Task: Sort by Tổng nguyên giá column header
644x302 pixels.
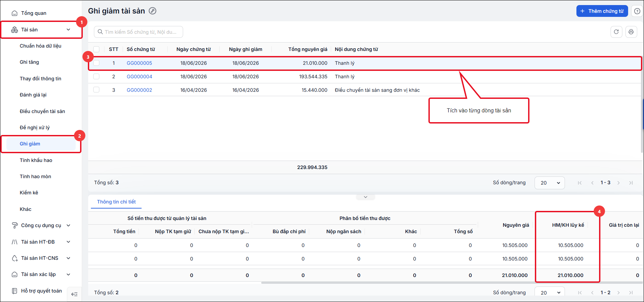Action: tap(308, 49)
